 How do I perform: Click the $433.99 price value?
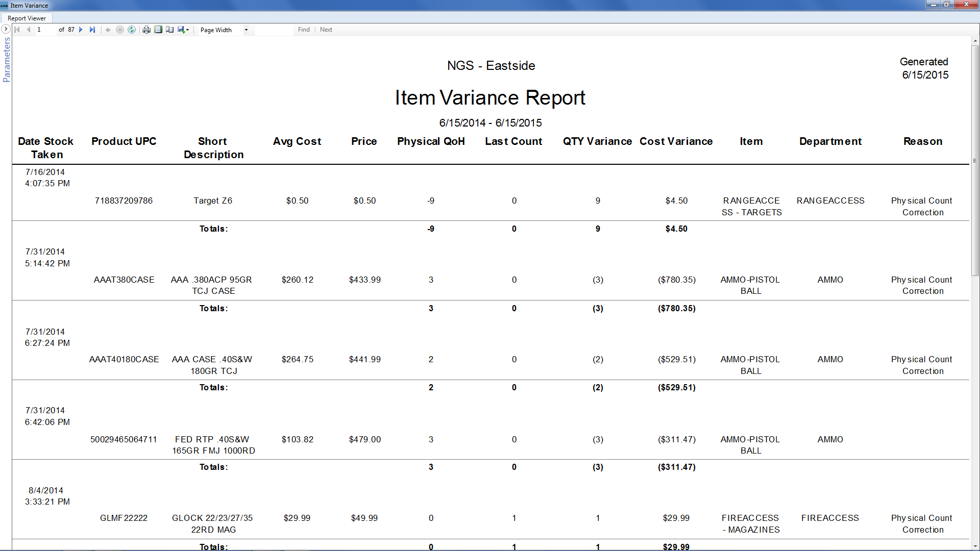click(365, 280)
